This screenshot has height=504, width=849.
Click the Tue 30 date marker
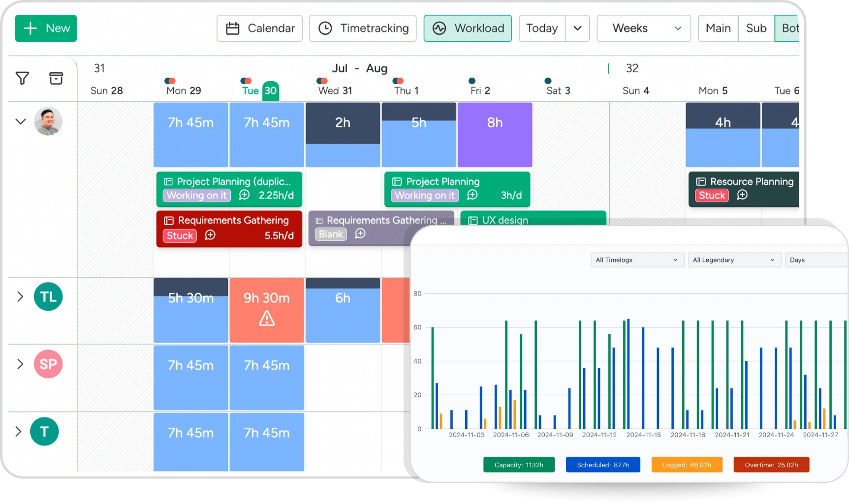tap(270, 90)
